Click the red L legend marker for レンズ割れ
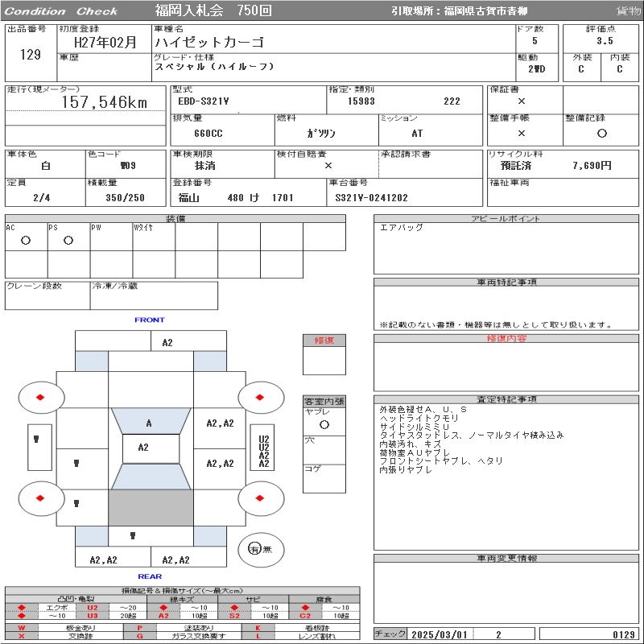 tap(258, 636)
